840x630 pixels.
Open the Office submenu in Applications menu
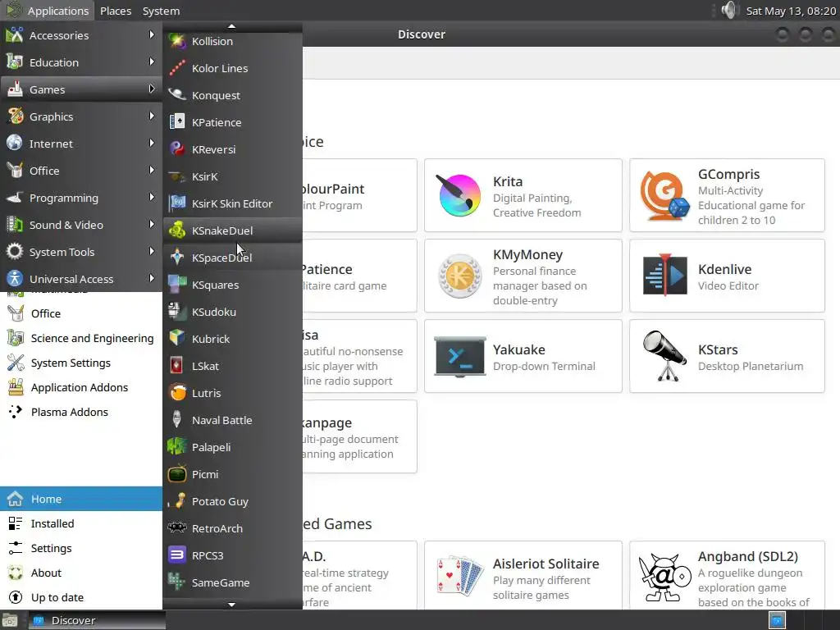81,171
